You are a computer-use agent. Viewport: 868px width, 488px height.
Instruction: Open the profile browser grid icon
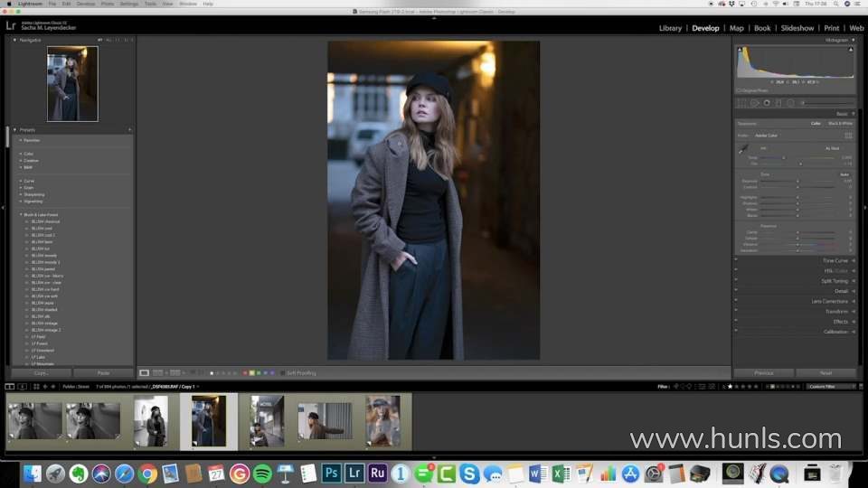848,136
